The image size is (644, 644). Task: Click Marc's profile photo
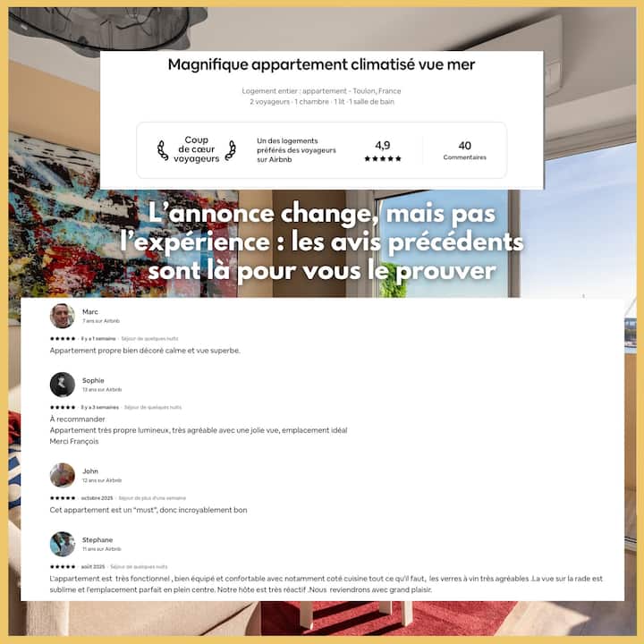point(62,316)
